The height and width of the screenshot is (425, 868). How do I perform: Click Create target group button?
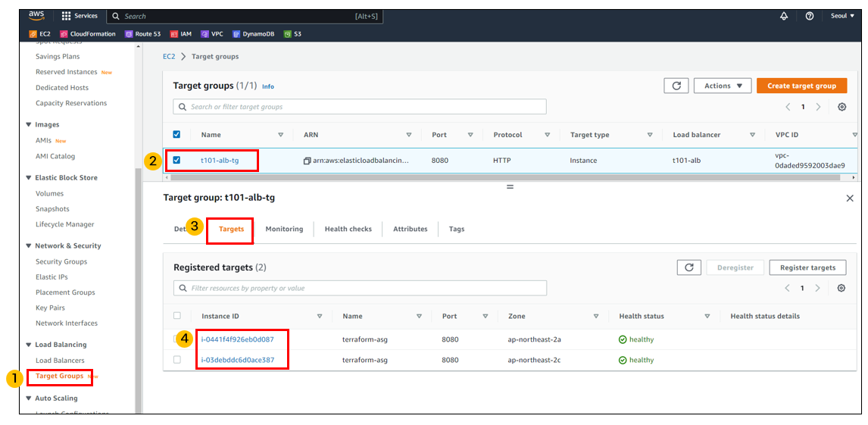[801, 86]
